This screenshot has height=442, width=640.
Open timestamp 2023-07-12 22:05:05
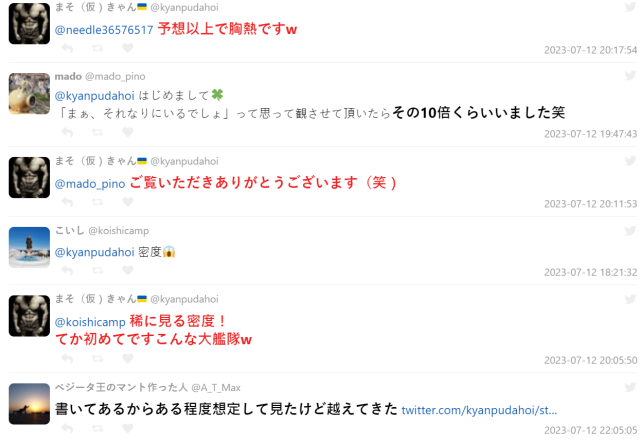[590, 430]
